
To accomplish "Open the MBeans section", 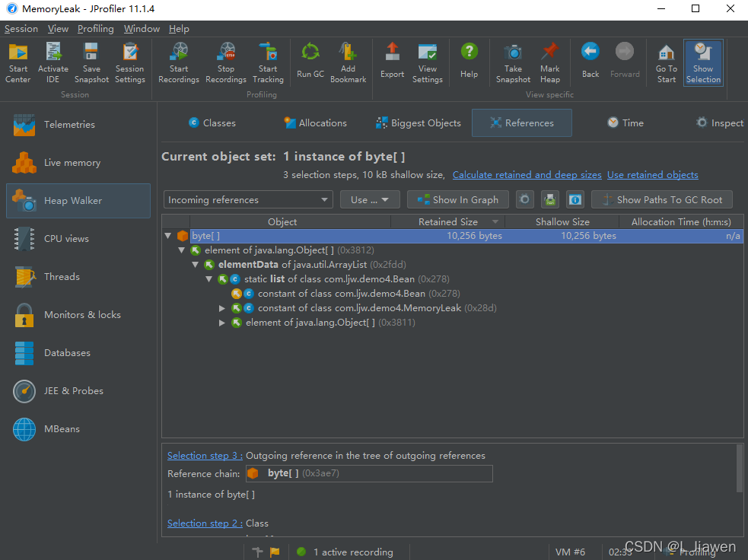I will point(78,429).
